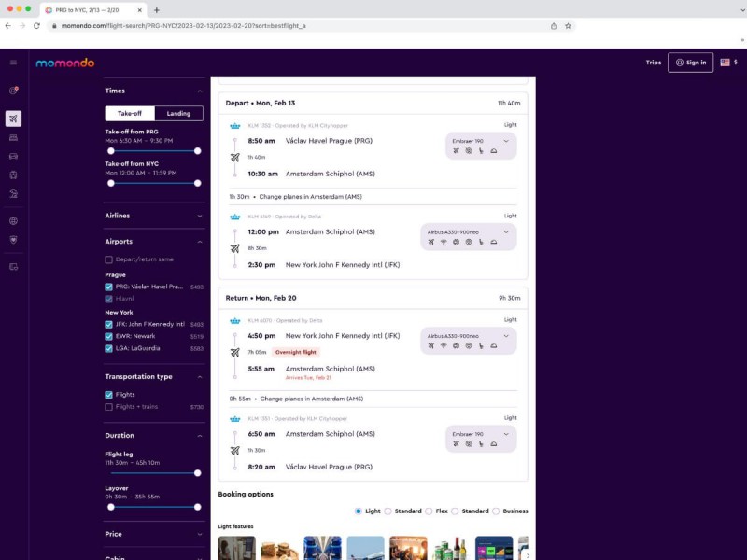Open the Packages beach icon in the sidebar
The width and height of the screenshot is (747, 560).
[13, 194]
